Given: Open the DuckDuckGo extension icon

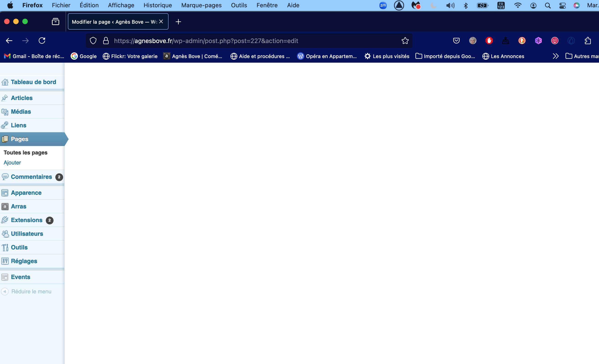Looking at the screenshot, I should click(522, 41).
